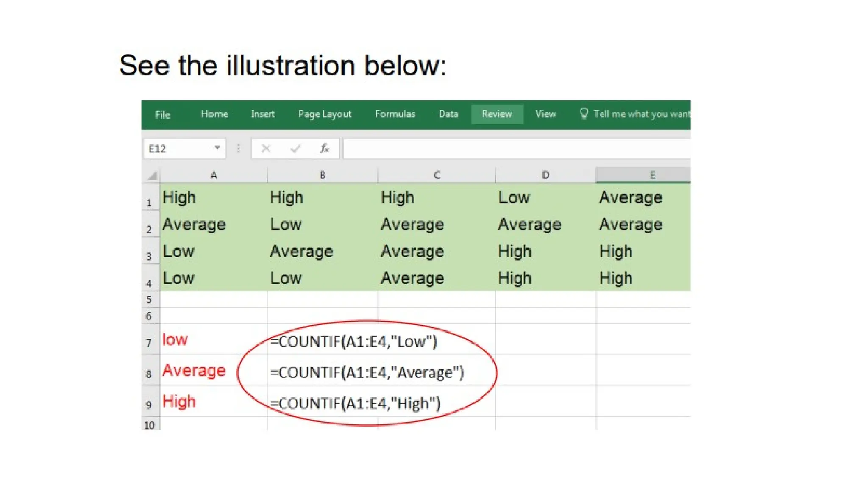The height and width of the screenshot is (488, 868).
Task: Click the Select All corner triangle
Action: [x=152, y=175]
